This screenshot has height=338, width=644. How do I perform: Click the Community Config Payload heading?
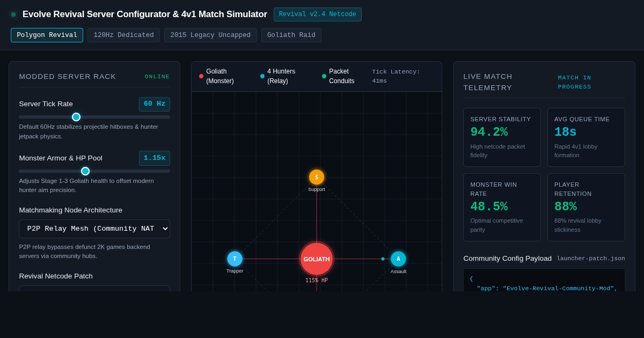click(x=507, y=259)
